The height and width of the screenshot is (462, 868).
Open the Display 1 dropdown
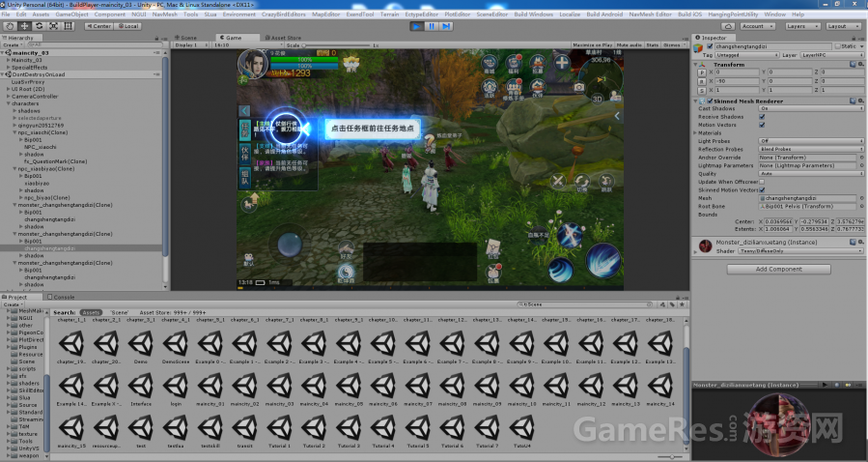coord(190,44)
